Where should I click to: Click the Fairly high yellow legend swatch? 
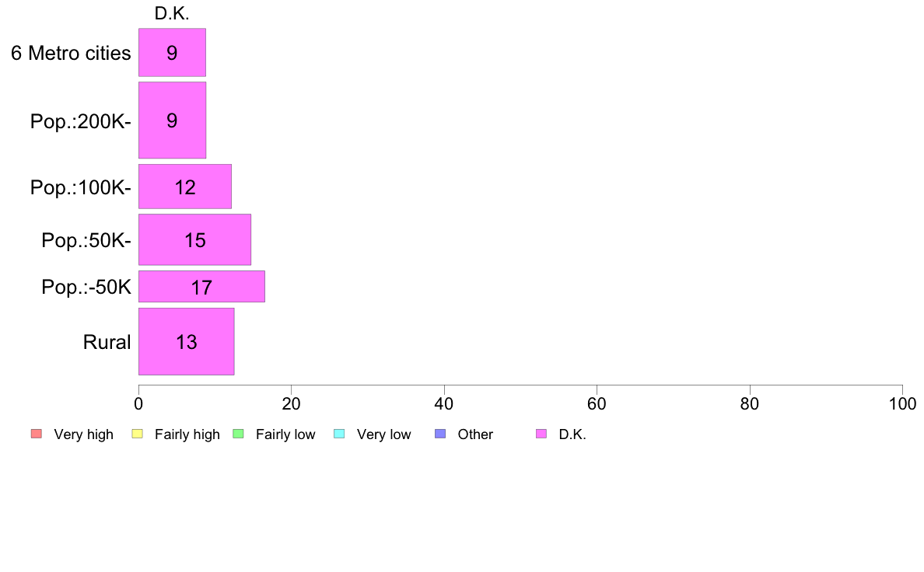coord(138,434)
